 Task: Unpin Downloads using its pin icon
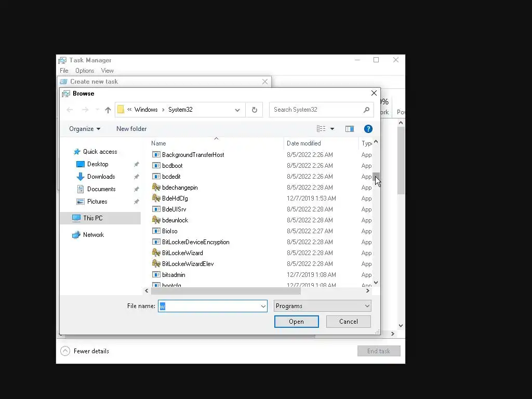pos(137,177)
